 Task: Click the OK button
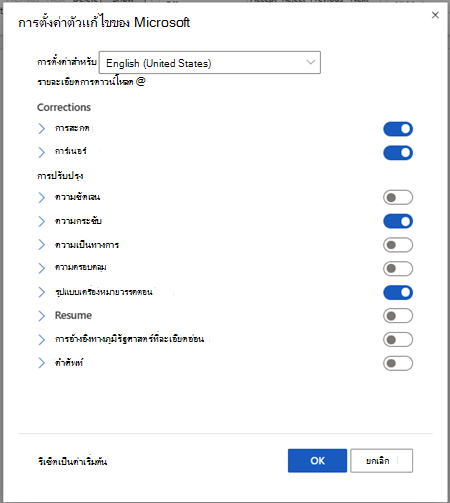click(x=317, y=461)
